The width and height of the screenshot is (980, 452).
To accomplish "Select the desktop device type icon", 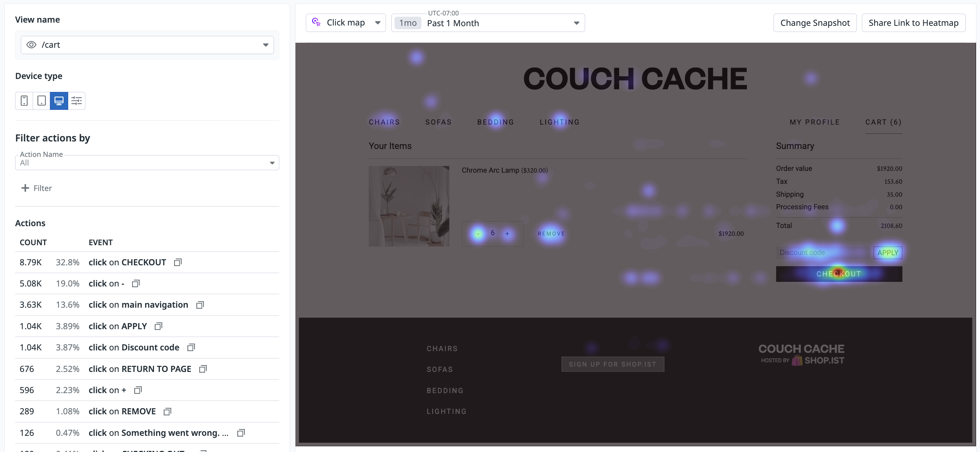I will (x=59, y=101).
